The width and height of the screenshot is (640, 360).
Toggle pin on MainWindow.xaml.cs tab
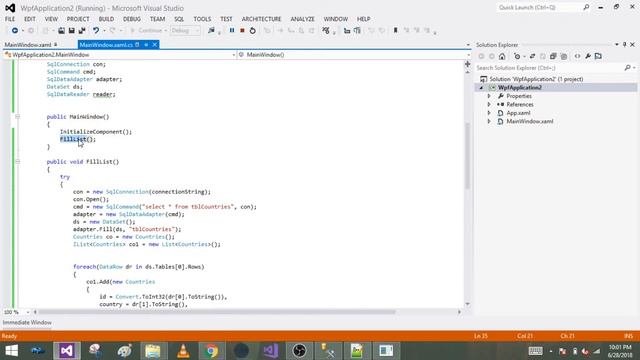tap(146, 45)
